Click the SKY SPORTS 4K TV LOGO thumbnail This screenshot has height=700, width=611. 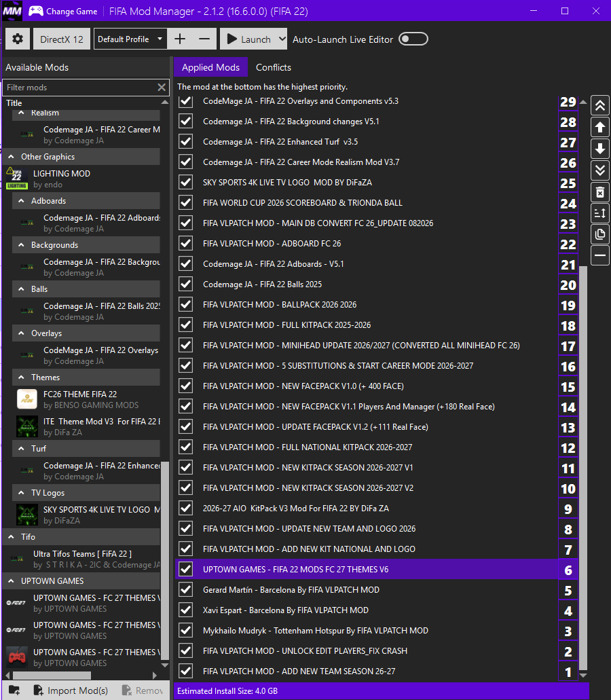tap(26, 514)
